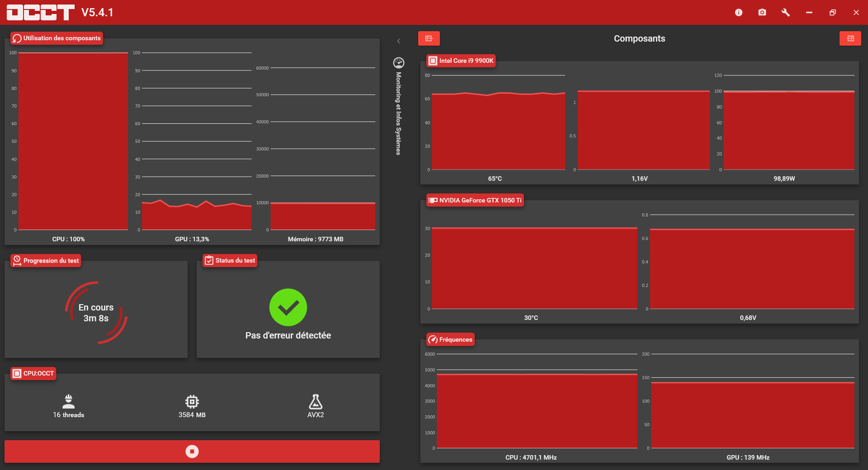Click the 16 threads worker icon

tap(69, 401)
